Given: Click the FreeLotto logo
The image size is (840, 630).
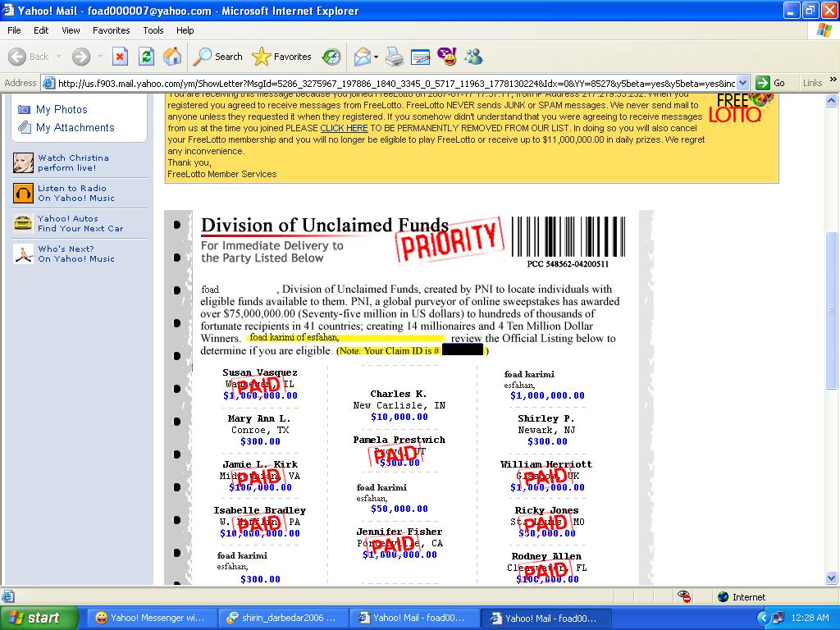Looking at the screenshot, I should [x=741, y=108].
